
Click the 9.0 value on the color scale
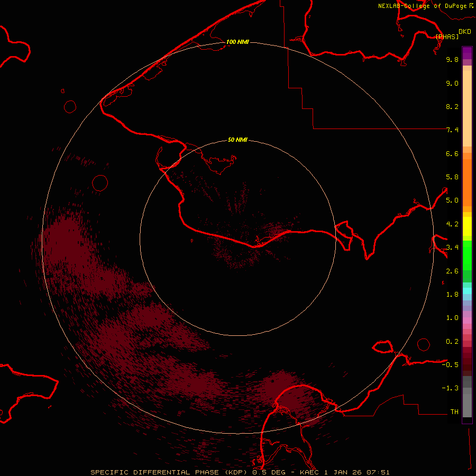click(452, 83)
